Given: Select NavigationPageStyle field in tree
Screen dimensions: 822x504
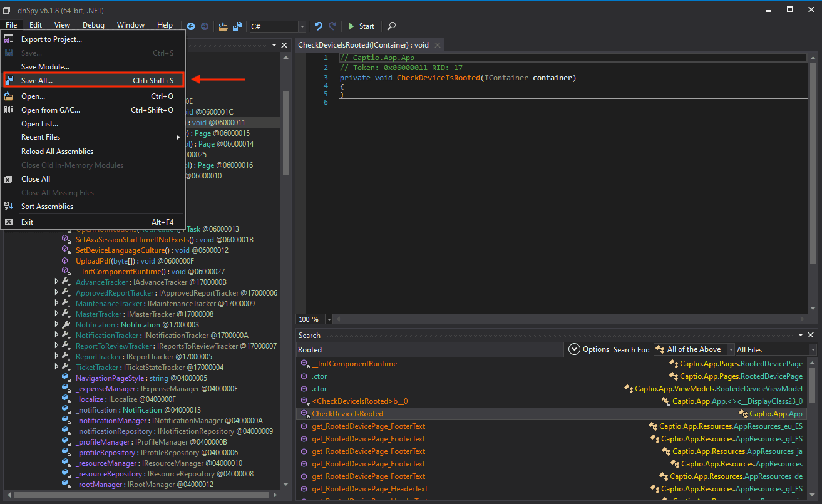Looking at the screenshot, I should (141, 378).
